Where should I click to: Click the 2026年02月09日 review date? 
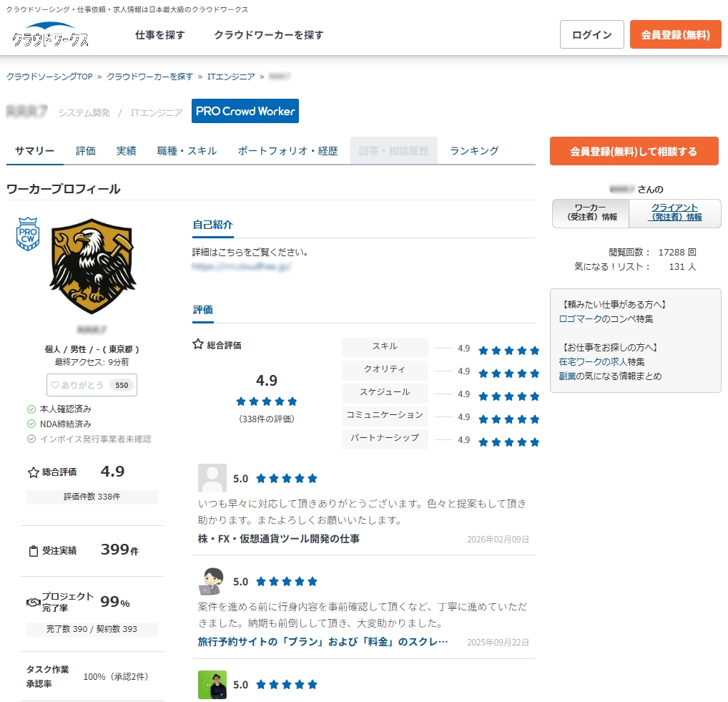coord(498,540)
